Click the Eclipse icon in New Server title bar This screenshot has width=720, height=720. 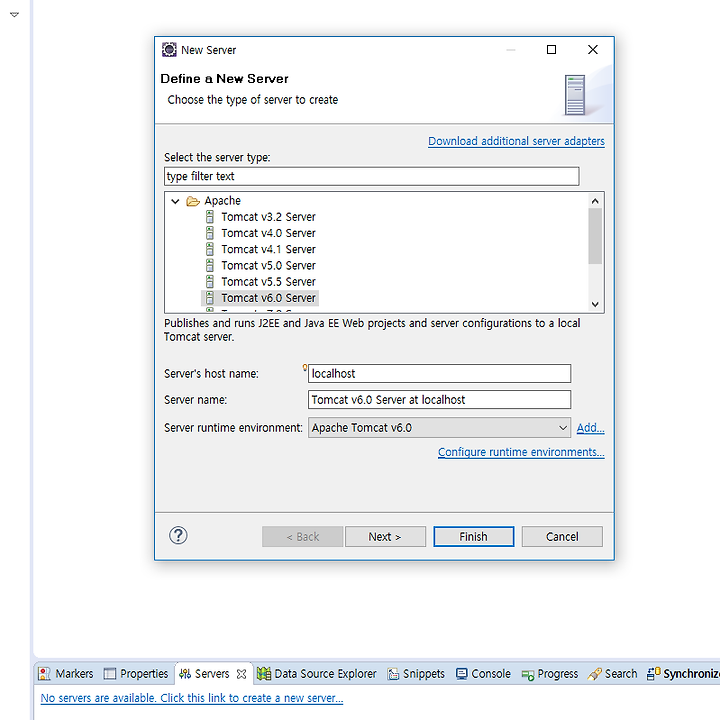pyautogui.click(x=169, y=50)
